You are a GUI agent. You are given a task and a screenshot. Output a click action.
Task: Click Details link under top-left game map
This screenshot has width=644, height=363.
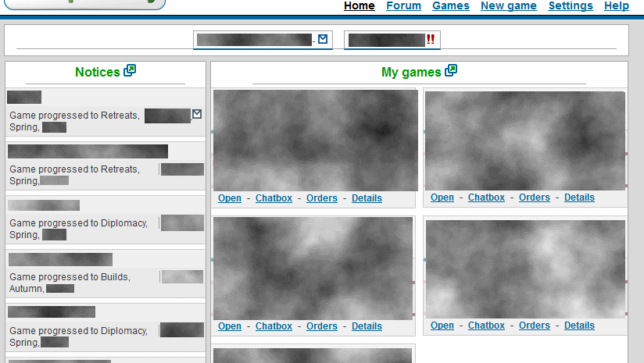[x=367, y=198]
